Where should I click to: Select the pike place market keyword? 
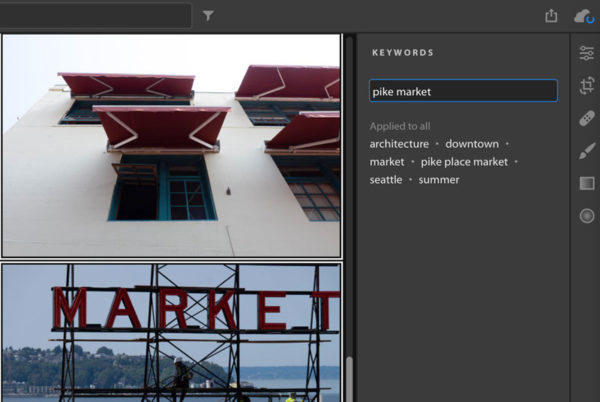(x=464, y=162)
